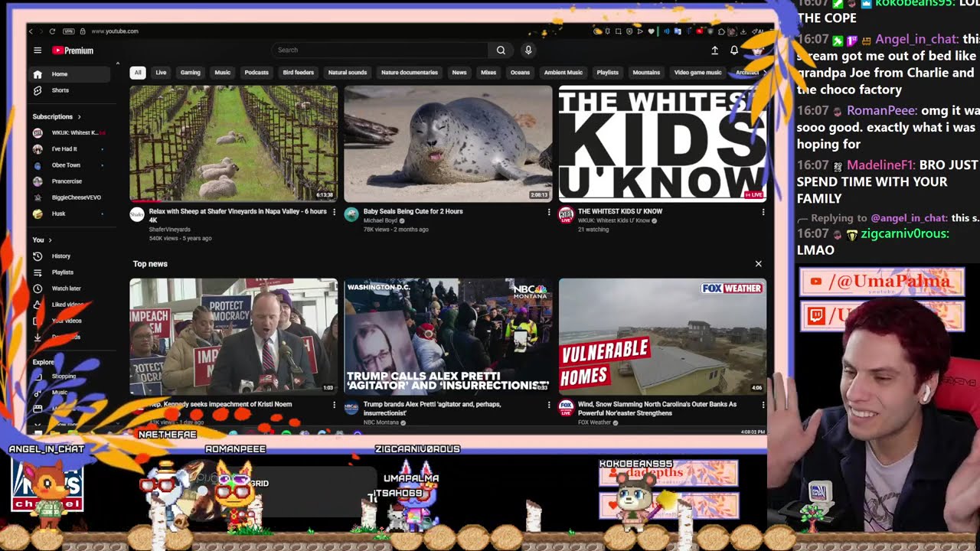
Task: Click the site lock icon by the address bar
Action: (82, 31)
